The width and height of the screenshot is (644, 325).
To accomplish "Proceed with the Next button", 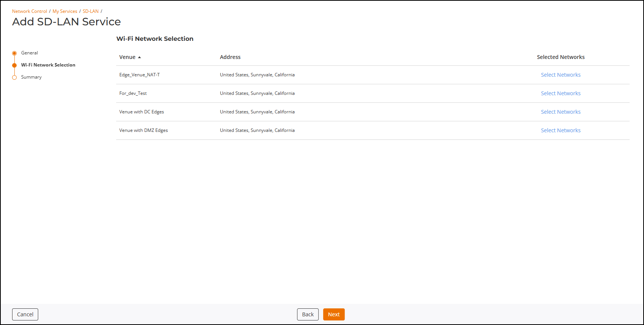I will [x=334, y=314].
